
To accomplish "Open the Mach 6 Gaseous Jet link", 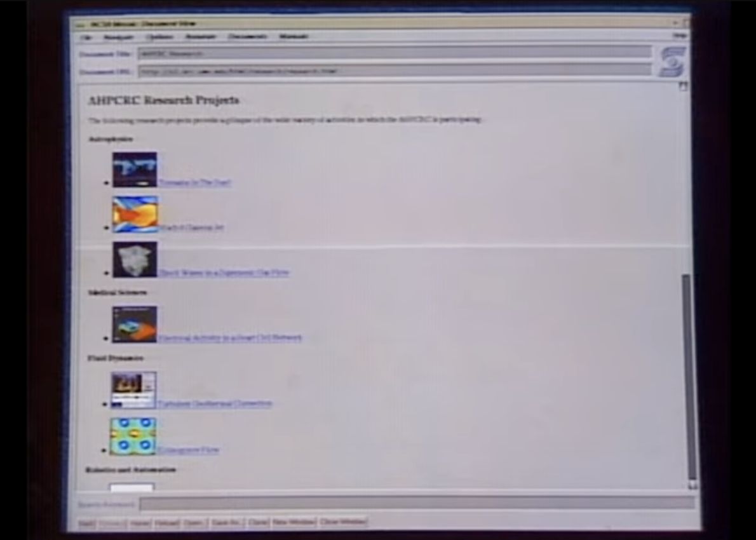I will (191, 227).
